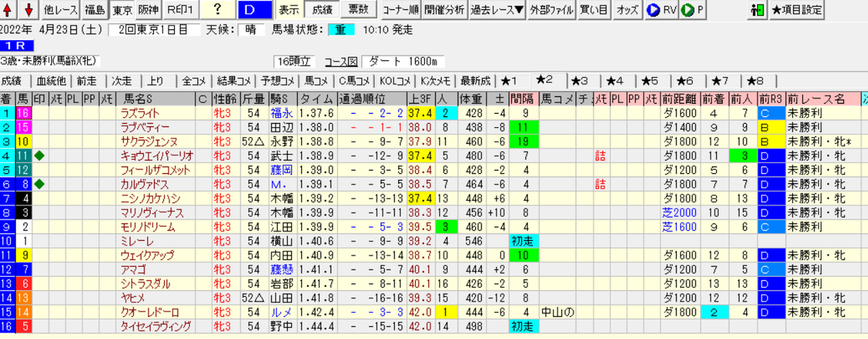Select the 全コメ tab
868x339 pixels.
(x=194, y=81)
